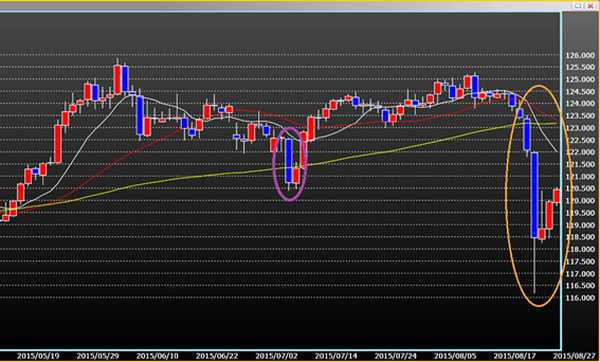
Task: Close the chart window with red X
Action: pos(590,6)
